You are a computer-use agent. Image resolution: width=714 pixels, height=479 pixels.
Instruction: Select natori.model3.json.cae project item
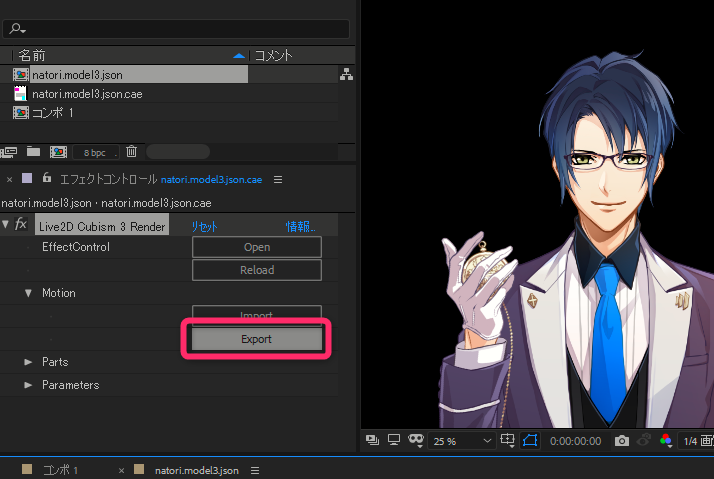tap(87, 94)
